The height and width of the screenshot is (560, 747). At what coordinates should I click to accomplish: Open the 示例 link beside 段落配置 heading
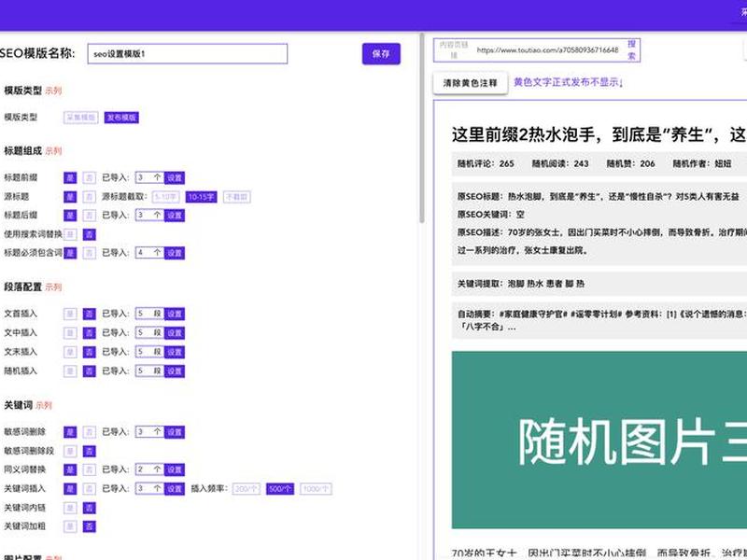tap(53, 287)
